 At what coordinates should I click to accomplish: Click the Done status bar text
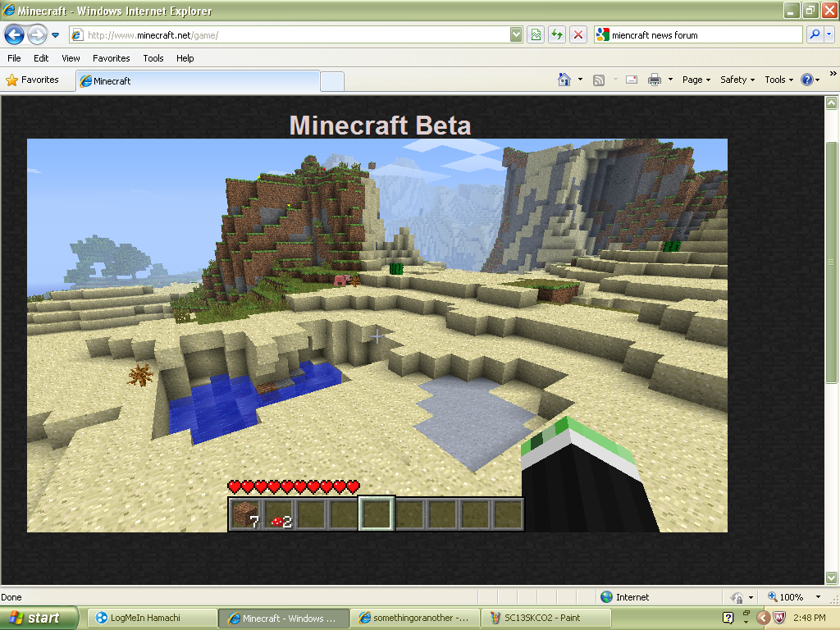(11, 597)
